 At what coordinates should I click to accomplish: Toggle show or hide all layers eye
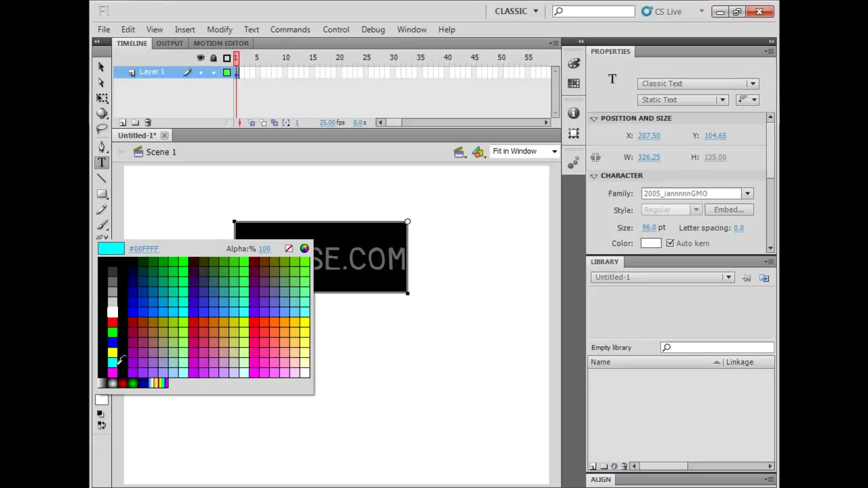tap(200, 58)
